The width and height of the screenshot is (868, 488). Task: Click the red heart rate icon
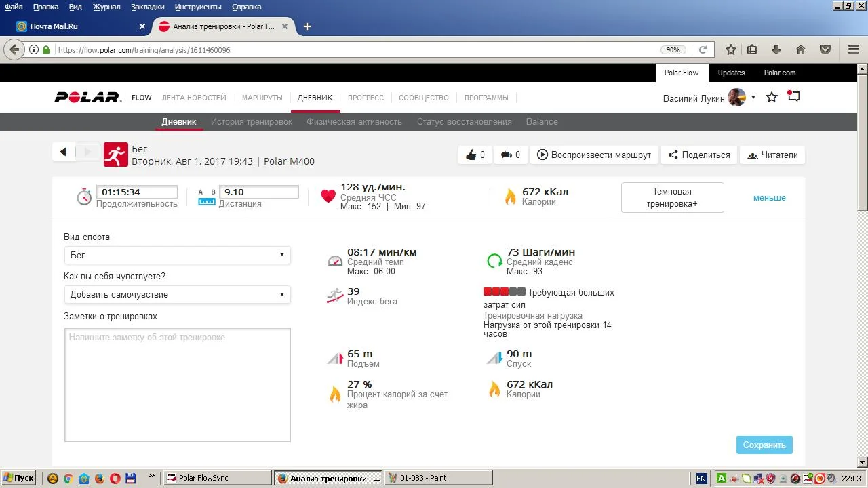pyautogui.click(x=328, y=197)
